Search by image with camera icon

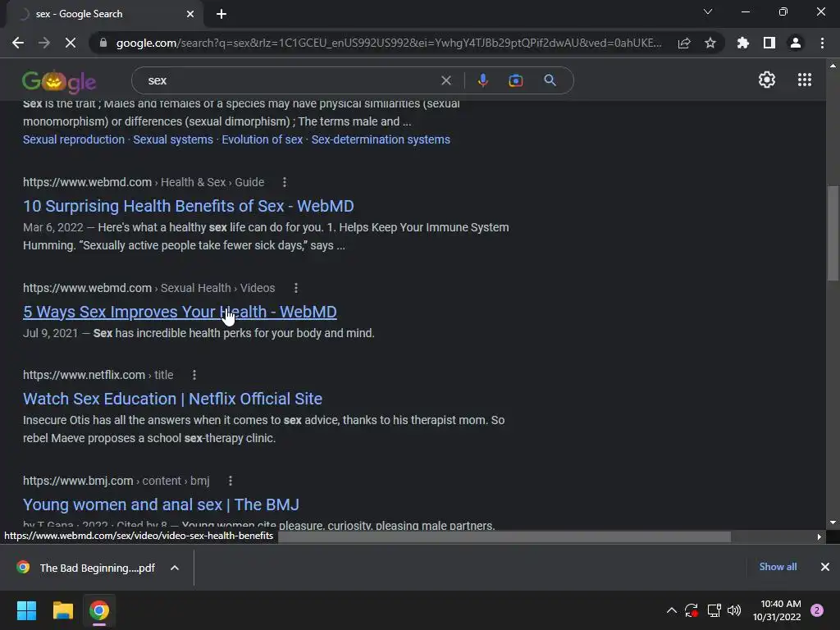(515, 80)
